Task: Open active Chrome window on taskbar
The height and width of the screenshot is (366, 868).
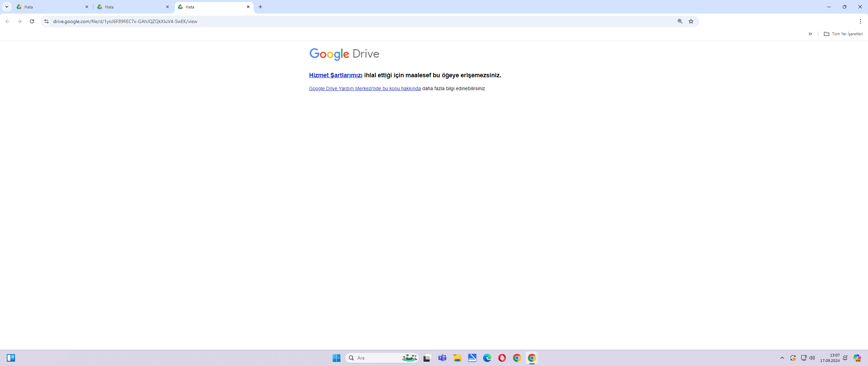Action: (x=532, y=358)
